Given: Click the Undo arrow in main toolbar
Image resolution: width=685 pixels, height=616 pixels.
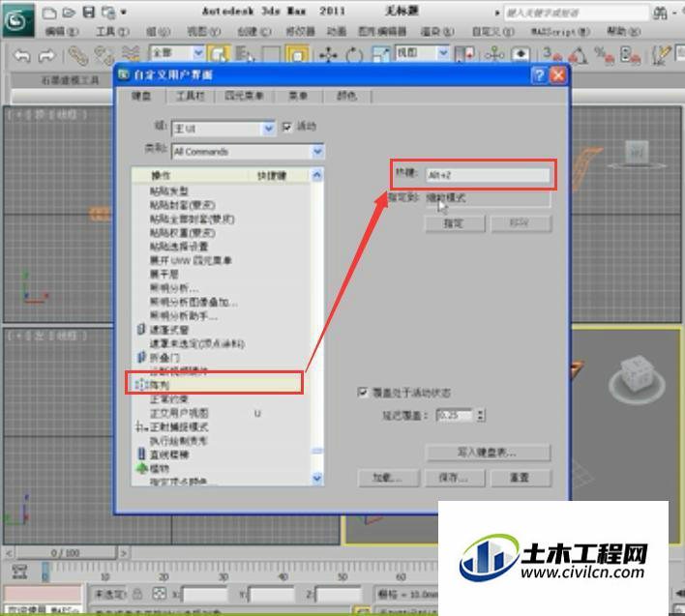Looking at the screenshot, I should point(22,55).
